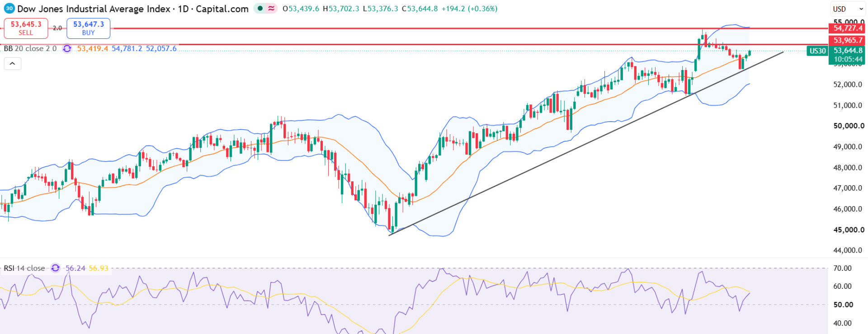Click the 53,647.3 BUY button
Screen dimensions: 868x334
pos(88,28)
